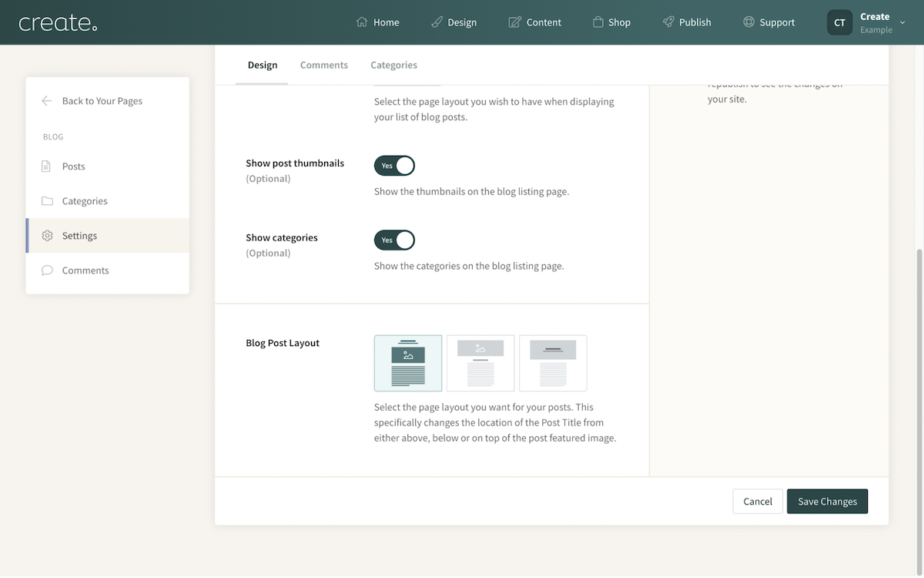This screenshot has height=578, width=924.
Task: Select the title-below-image blog post layout
Action: click(480, 363)
